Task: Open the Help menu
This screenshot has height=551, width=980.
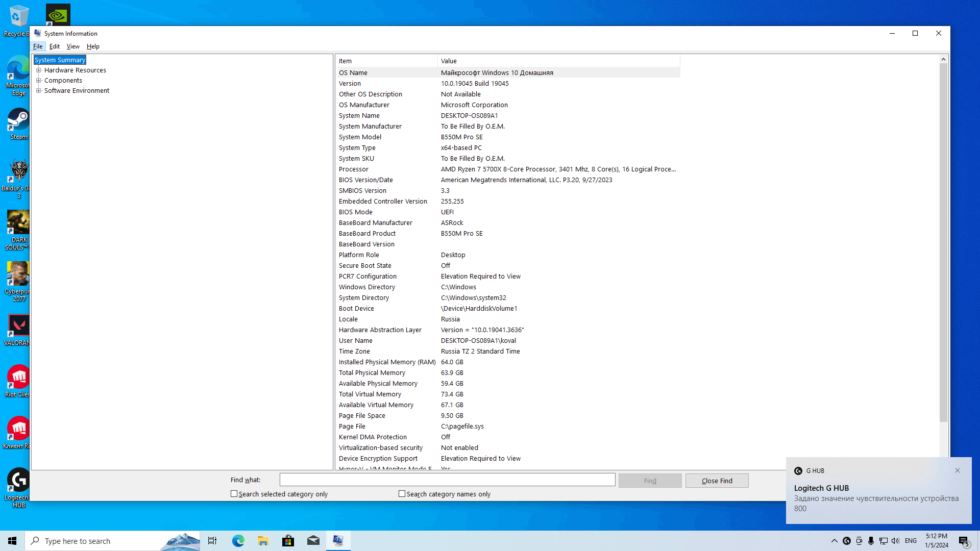Action: pos(93,46)
